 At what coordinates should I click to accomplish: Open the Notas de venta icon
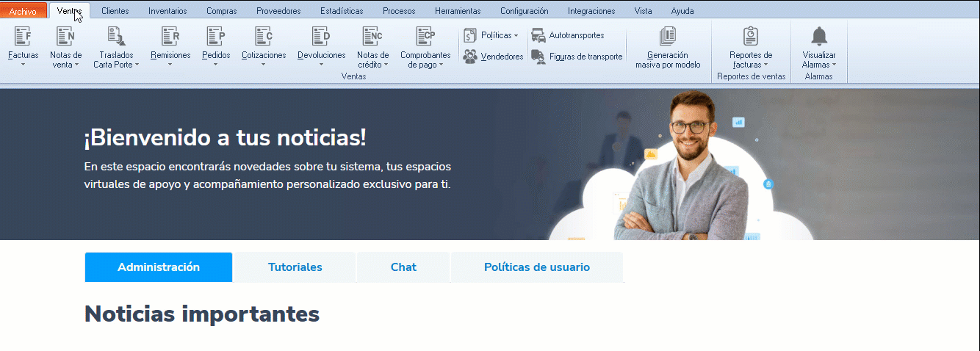[65, 36]
